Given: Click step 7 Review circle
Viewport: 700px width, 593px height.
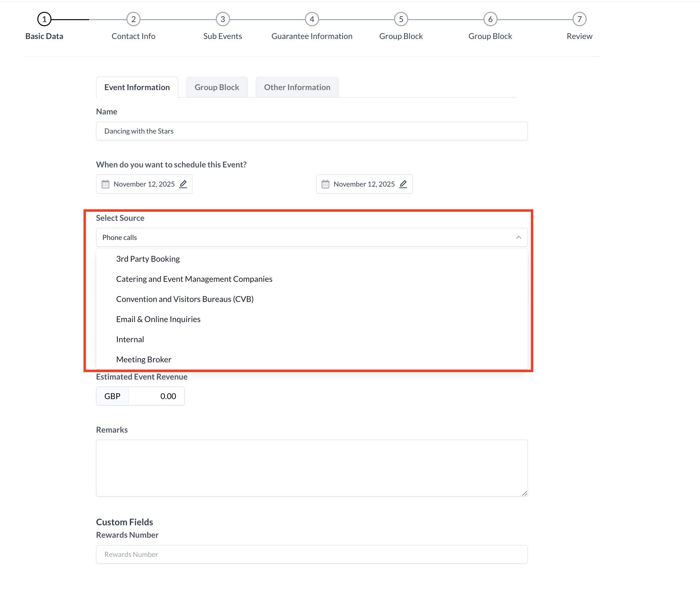Looking at the screenshot, I should (x=579, y=19).
